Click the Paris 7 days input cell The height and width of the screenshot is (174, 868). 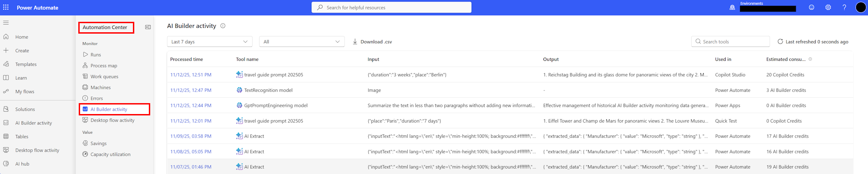(x=404, y=121)
